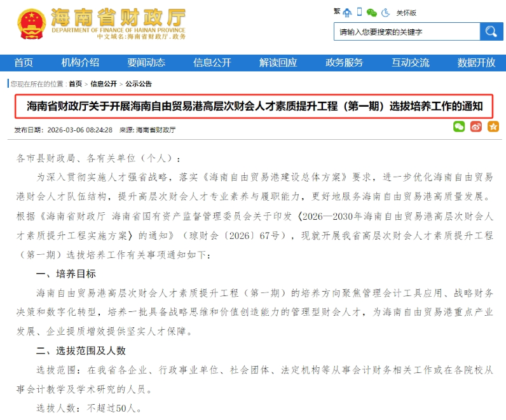
Task: Open the 互动交流 menu item
Action: 411,62
